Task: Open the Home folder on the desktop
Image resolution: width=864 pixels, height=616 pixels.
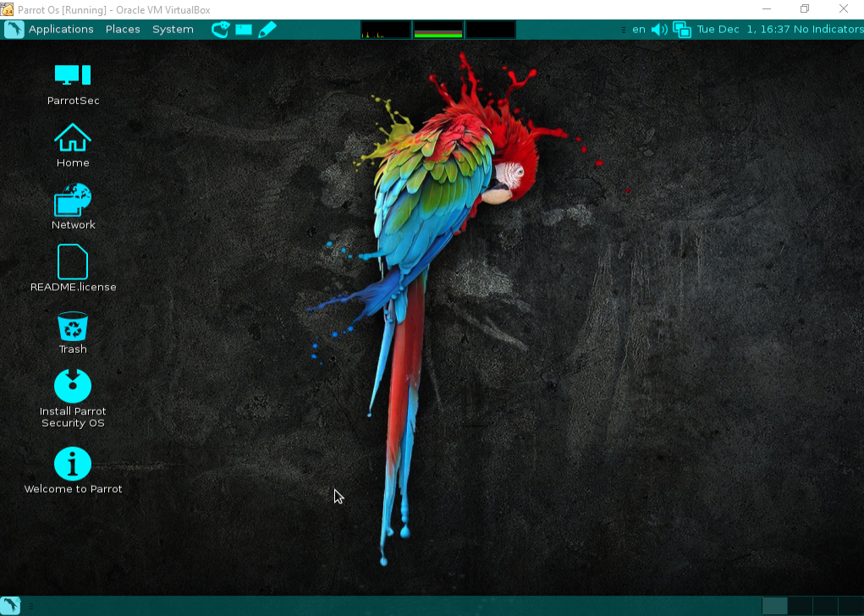Action: 72,144
